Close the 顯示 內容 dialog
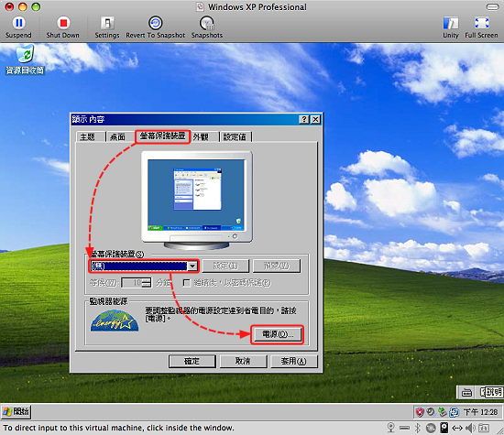 pos(316,120)
